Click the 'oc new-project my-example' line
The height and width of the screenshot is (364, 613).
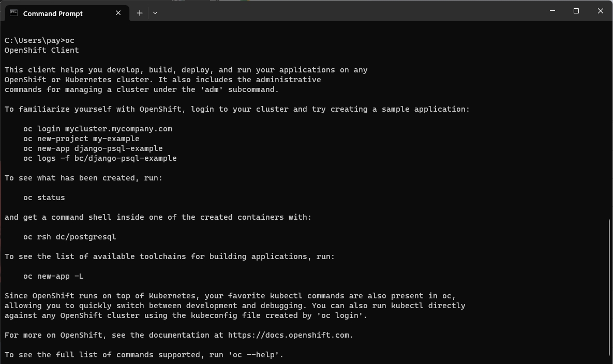click(81, 139)
